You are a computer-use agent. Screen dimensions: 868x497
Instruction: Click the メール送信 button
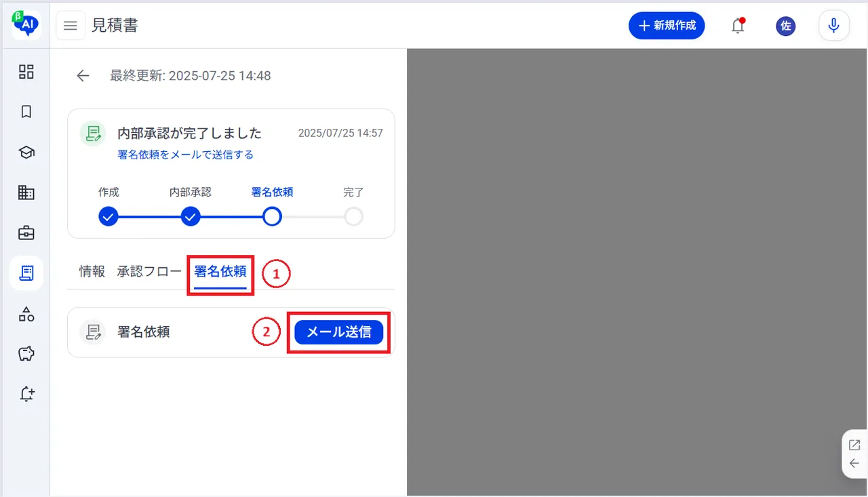339,332
